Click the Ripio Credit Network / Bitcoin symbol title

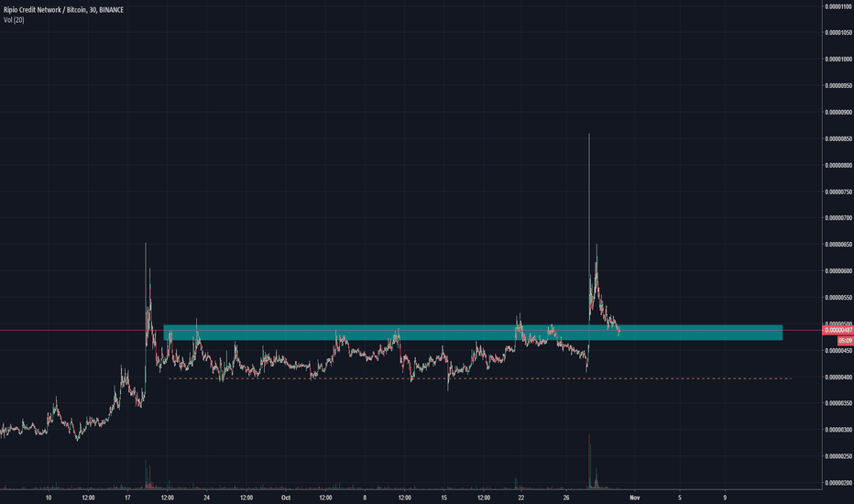[63, 10]
